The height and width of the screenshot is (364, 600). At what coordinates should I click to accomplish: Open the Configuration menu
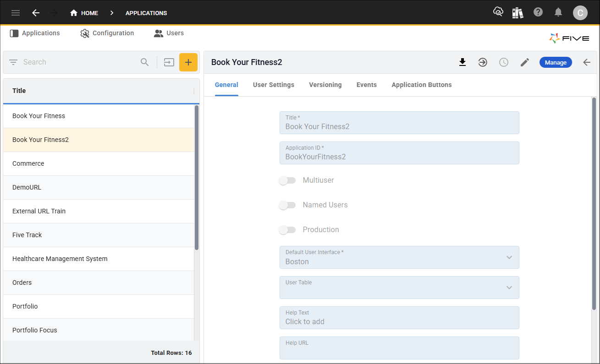[x=107, y=33]
